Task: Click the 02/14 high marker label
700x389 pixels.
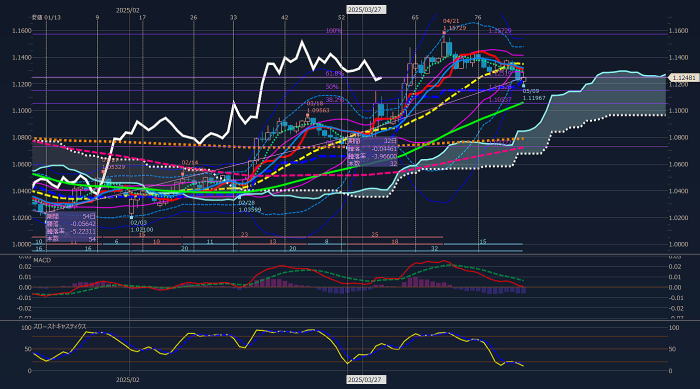Action: pos(190,163)
